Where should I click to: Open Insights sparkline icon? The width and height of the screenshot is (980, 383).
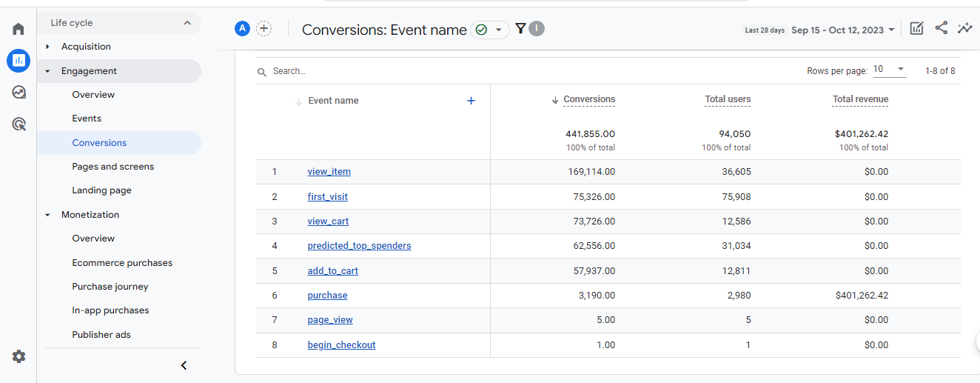point(964,29)
